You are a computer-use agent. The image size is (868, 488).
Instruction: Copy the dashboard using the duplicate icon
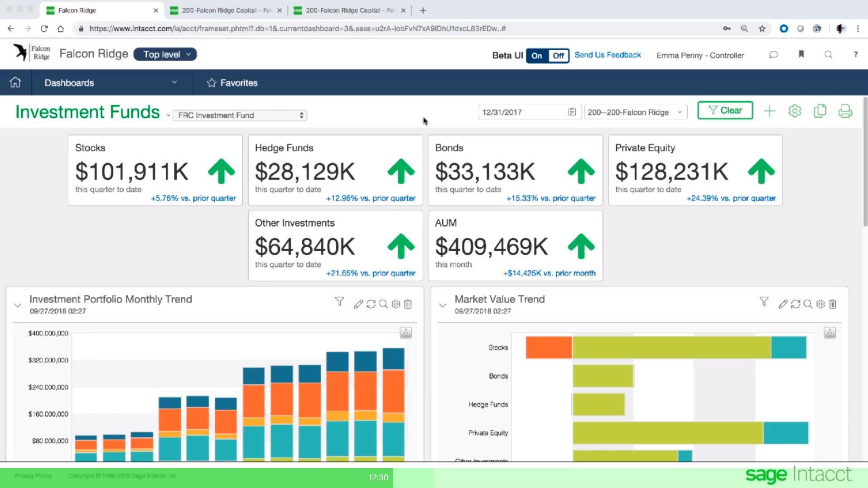pos(820,111)
